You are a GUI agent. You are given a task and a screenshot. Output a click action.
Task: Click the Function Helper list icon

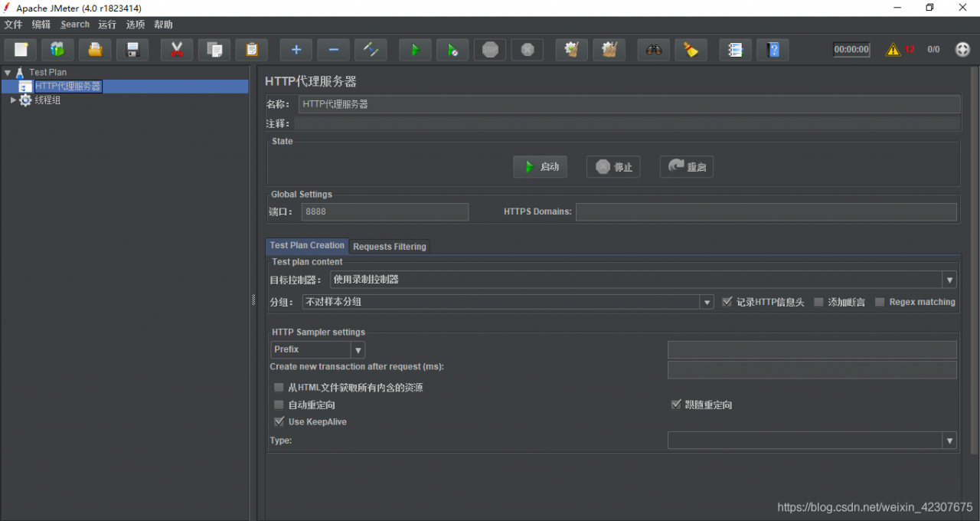pyautogui.click(x=735, y=50)
